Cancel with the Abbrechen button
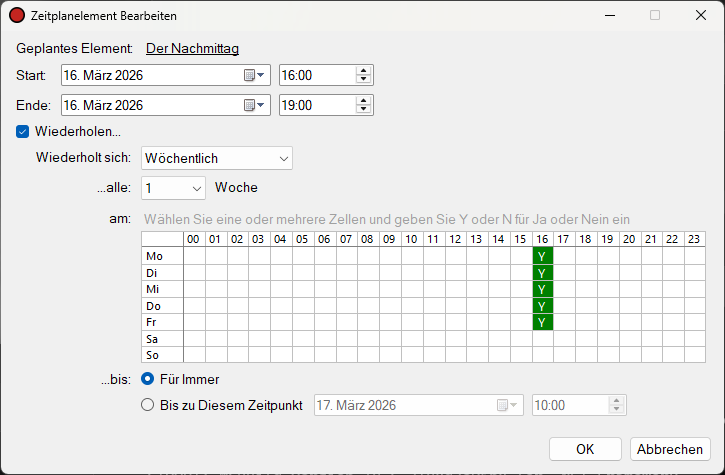This screenshot has height=475, width=725. click(670, 449)
